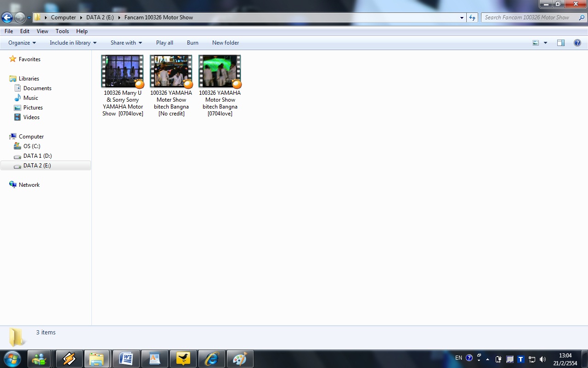Open the Tools menu

click(x=62, y=31)
